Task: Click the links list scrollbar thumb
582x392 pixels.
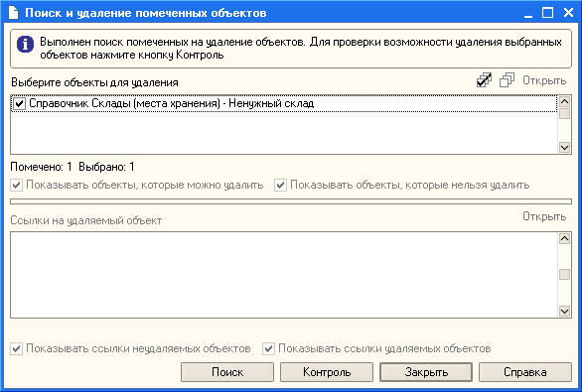Action: pyautogui.click(x=564, y=275)
